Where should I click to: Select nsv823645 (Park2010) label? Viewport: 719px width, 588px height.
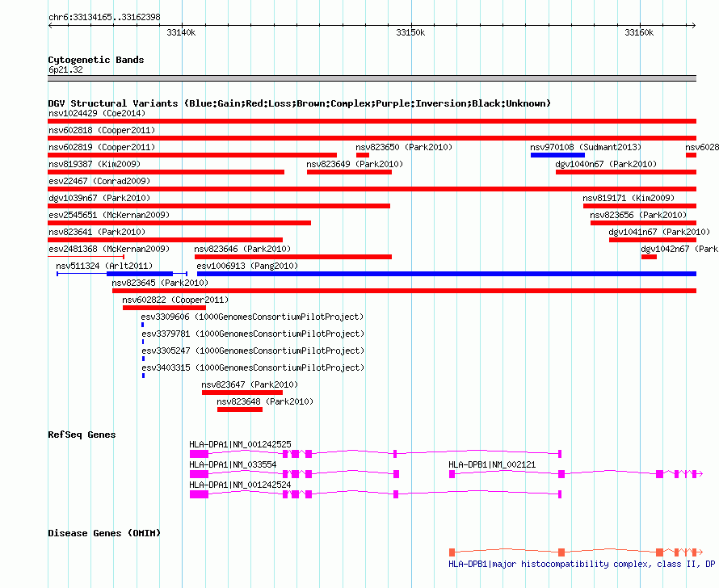click(160, 283)
